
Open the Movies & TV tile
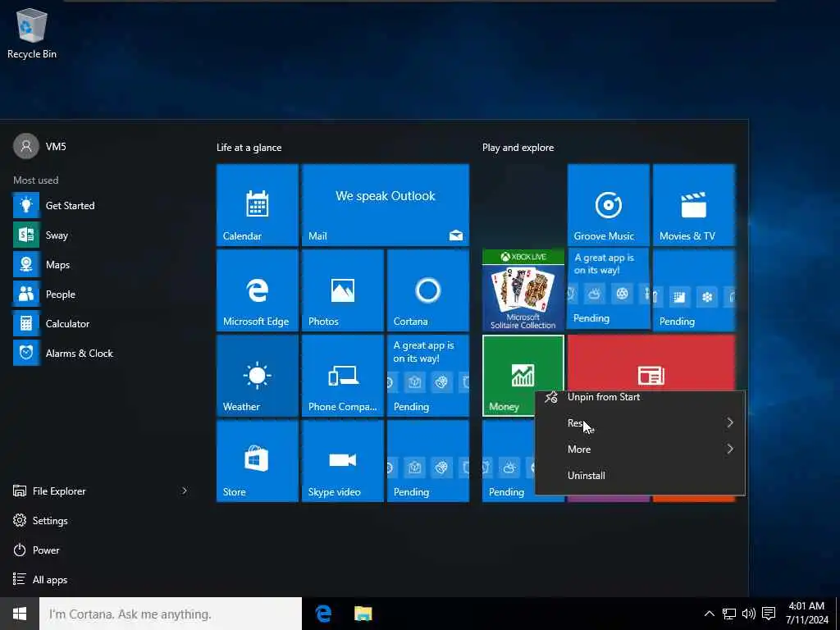click(x=694, y=205)
